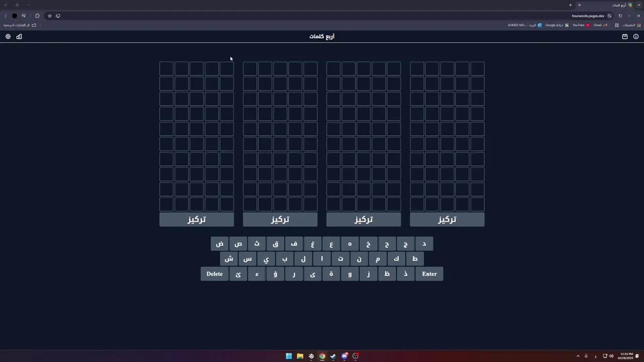Bookmark this page with the star icon
This screenshot has height=362, width=644.
[49, 16]
